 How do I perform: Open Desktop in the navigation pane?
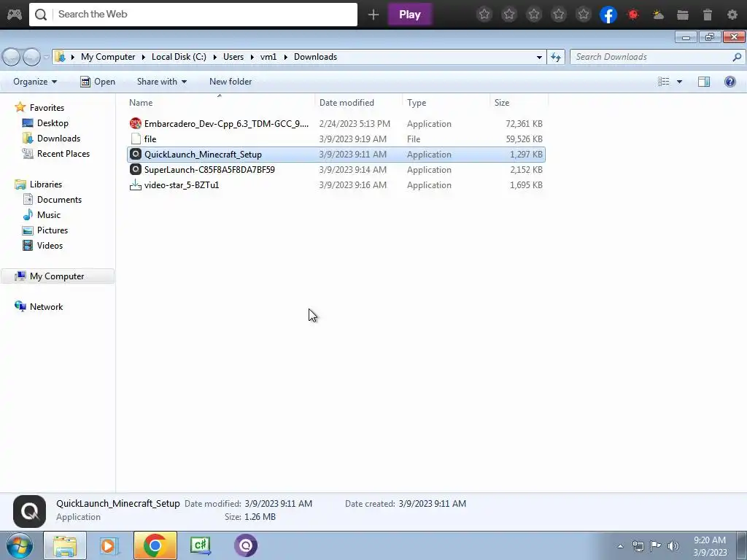click(53, 122)
